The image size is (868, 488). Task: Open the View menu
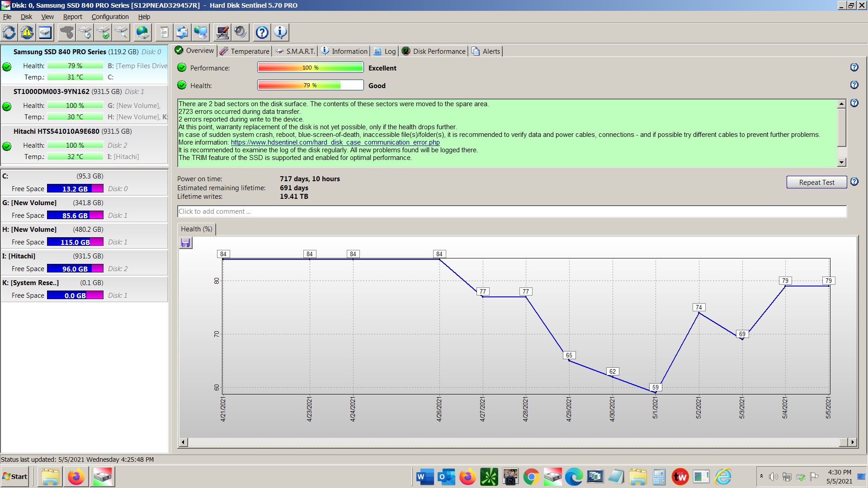pyautogui.click(x=47, y=17)
